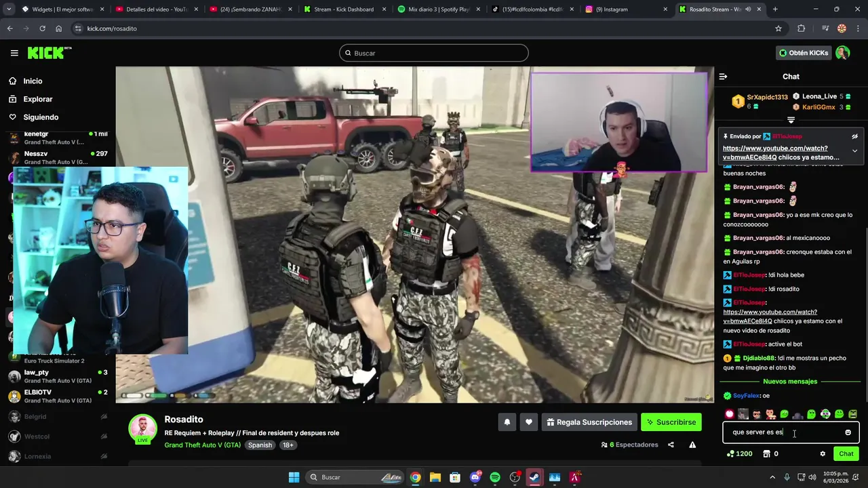Follow the channel with the heart button
868x488 pixels.
[x=529, y=422]
